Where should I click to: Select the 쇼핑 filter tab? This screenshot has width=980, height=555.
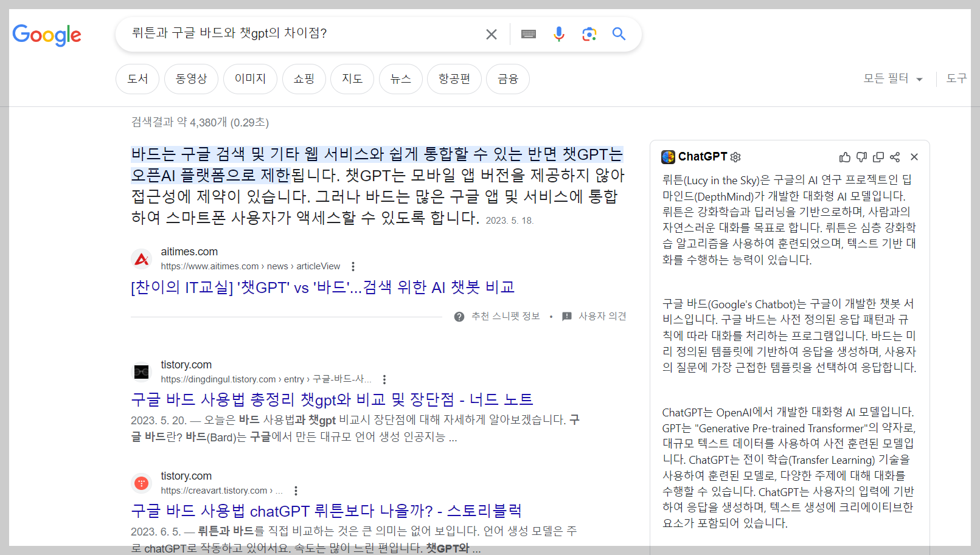tap(304, 79)
